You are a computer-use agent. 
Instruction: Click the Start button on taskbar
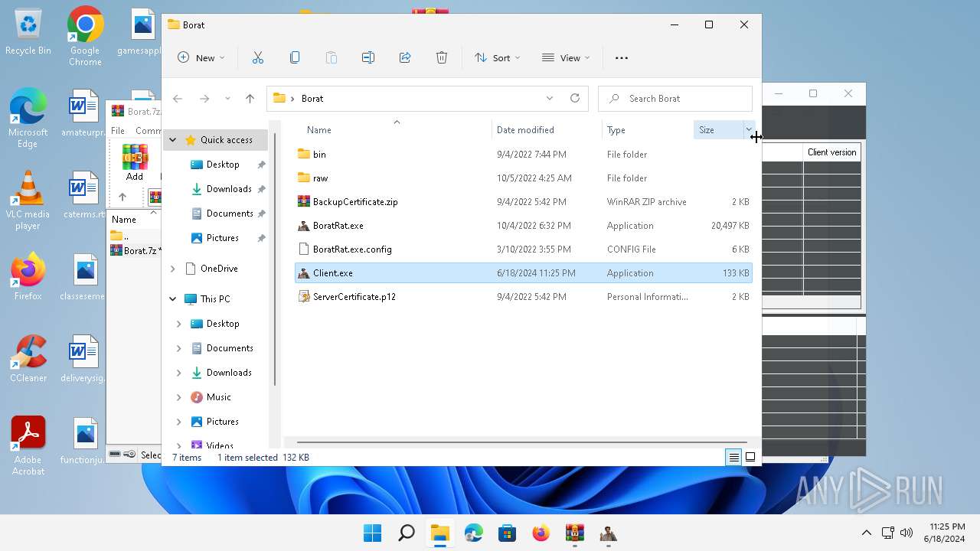(373, 533)
